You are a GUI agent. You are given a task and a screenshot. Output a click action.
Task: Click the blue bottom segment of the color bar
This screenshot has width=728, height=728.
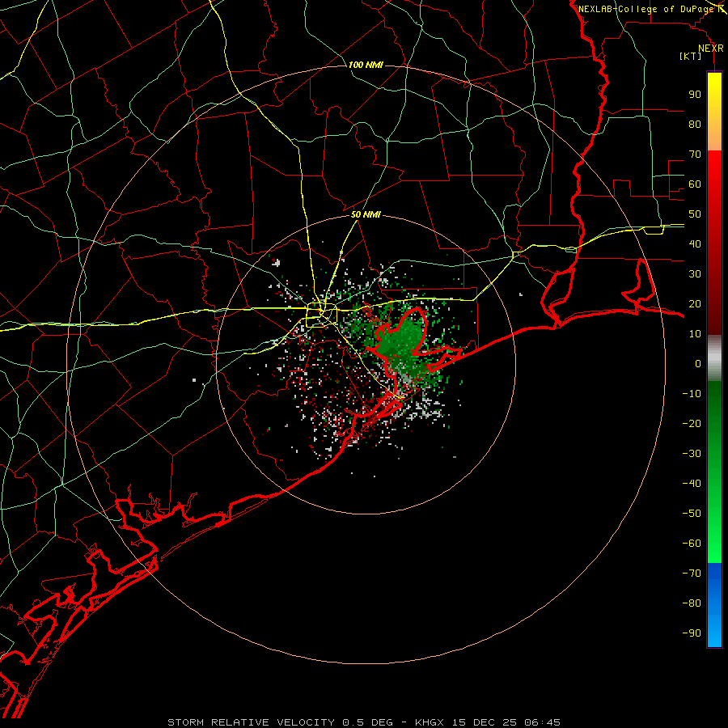point(714,605)
